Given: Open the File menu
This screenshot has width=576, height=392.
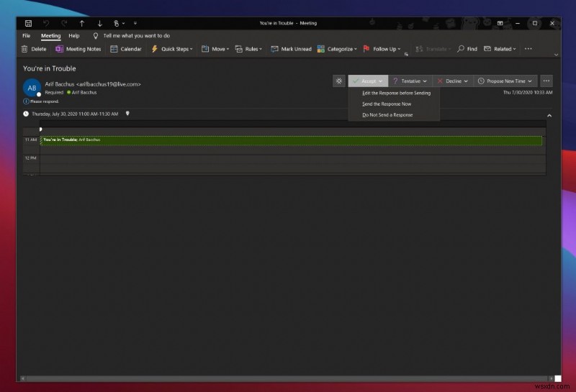Looking at the screenshot, I should coord(26,35).
